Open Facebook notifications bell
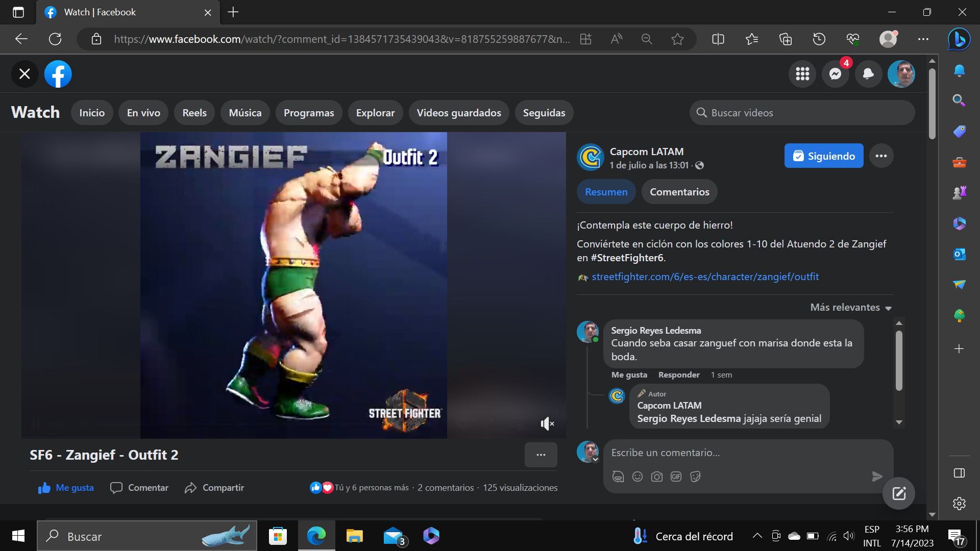This screenshot has height=551, width=980. [868, 74]
